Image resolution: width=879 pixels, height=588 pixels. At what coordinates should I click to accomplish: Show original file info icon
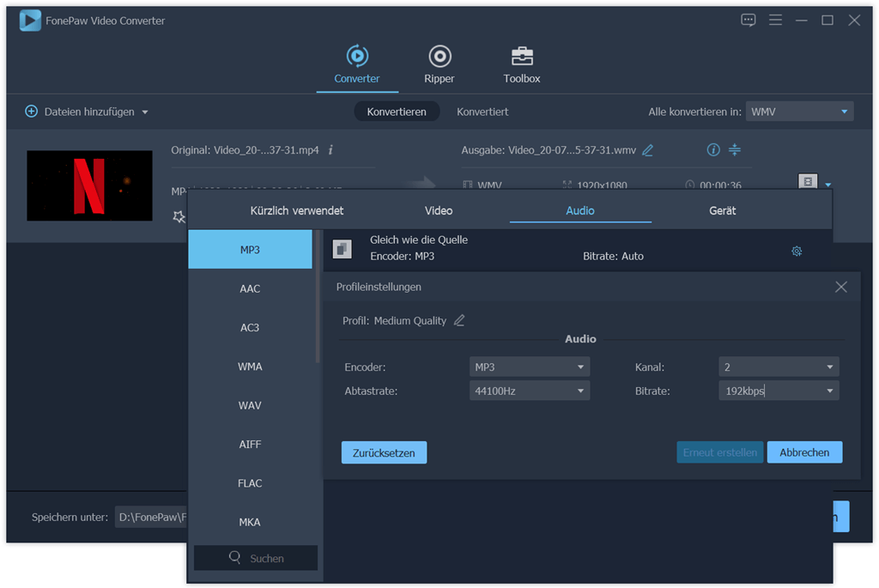point(330,149)
